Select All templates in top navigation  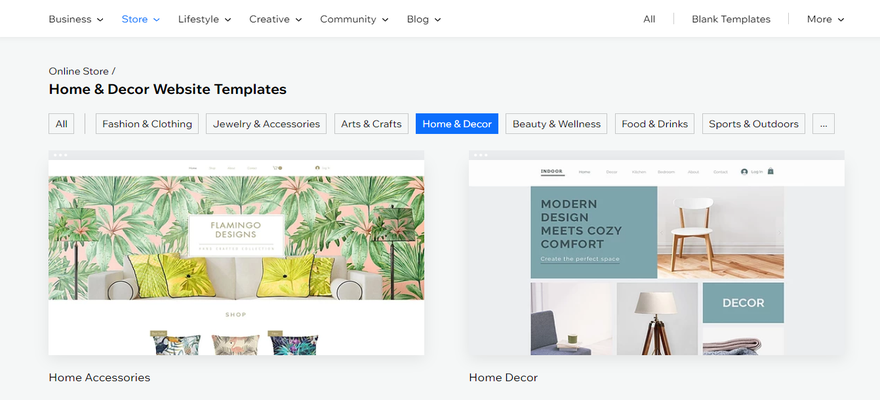tap(649, 19)
